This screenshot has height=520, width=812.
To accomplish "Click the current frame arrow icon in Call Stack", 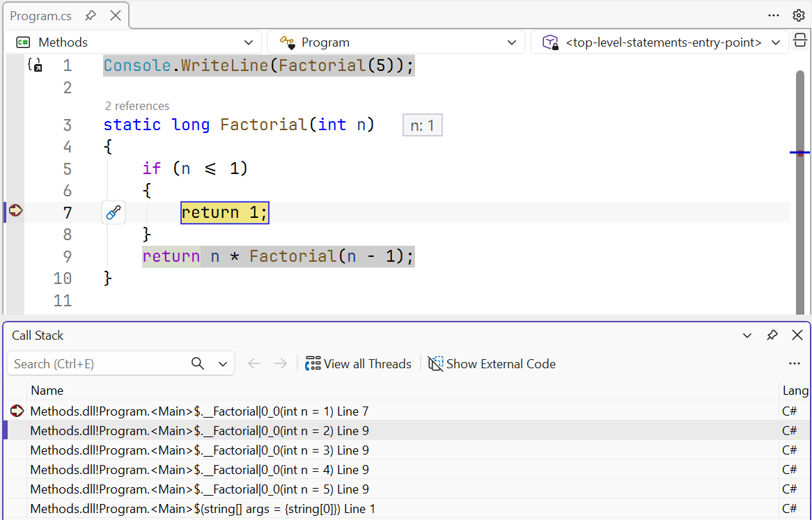I will (17, 411).
